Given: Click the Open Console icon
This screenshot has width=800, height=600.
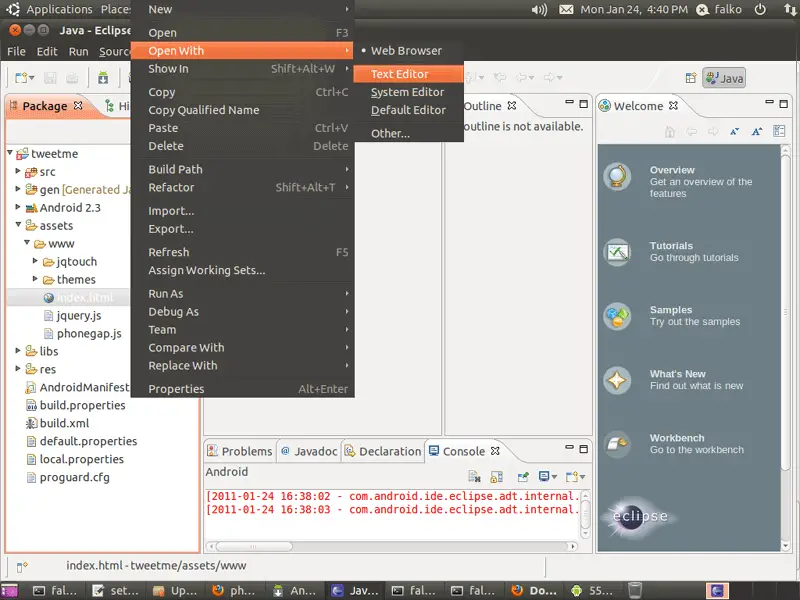Looking at the screenshot, I should pyautogui.click(x=575, y=477).
